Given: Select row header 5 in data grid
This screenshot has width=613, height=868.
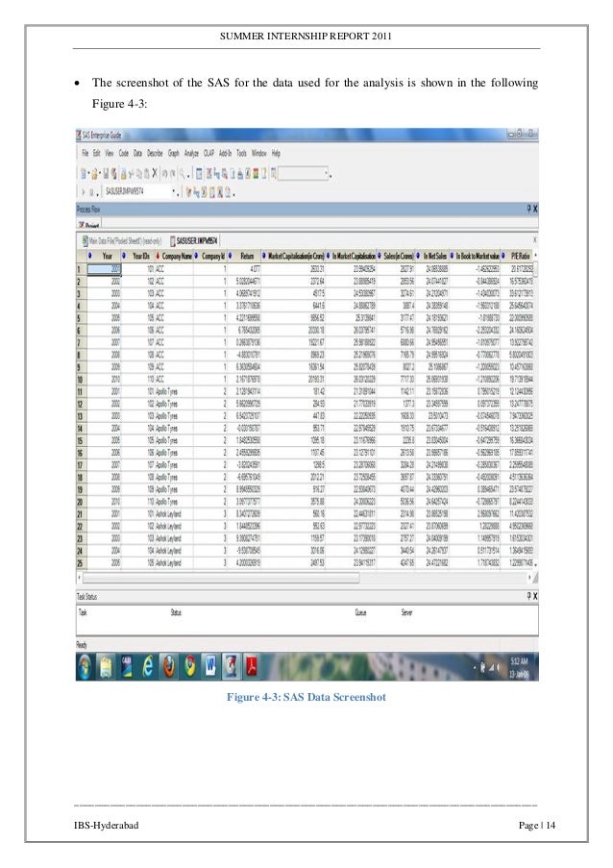Looking at the screenshot, I should pyautogui.click(x=81, y=318).
